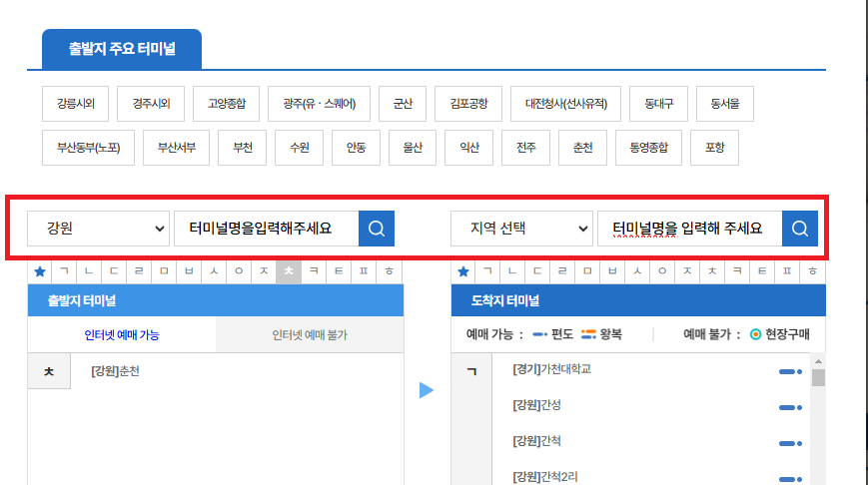Choose 전주 terminal button
This screenshot has height=485, width=868.
point(525,148)
